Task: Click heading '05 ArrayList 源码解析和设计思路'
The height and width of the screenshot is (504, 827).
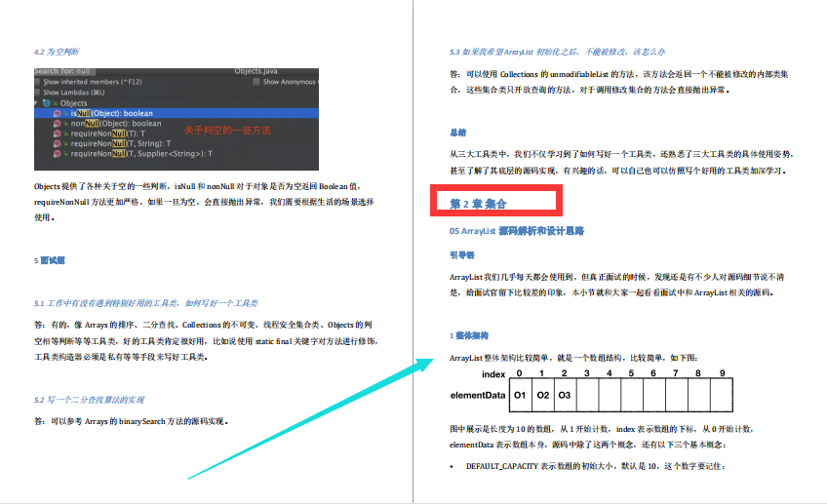Action: coord(516,231)
